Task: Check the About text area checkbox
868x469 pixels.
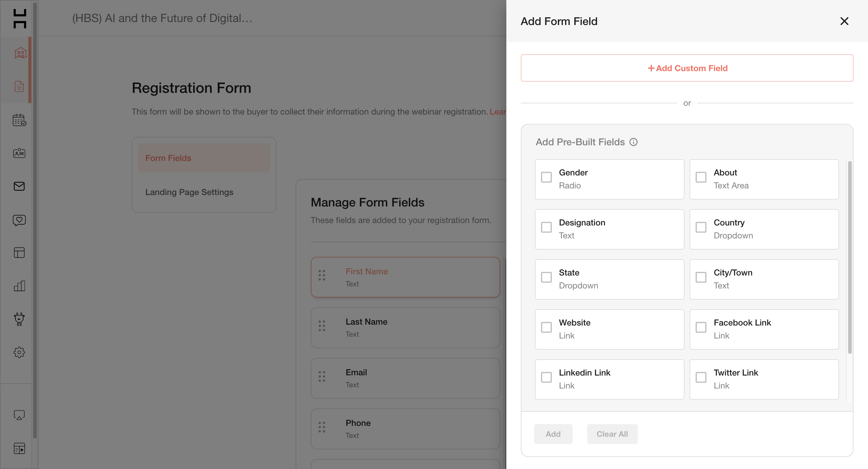Action: point(701,177)
